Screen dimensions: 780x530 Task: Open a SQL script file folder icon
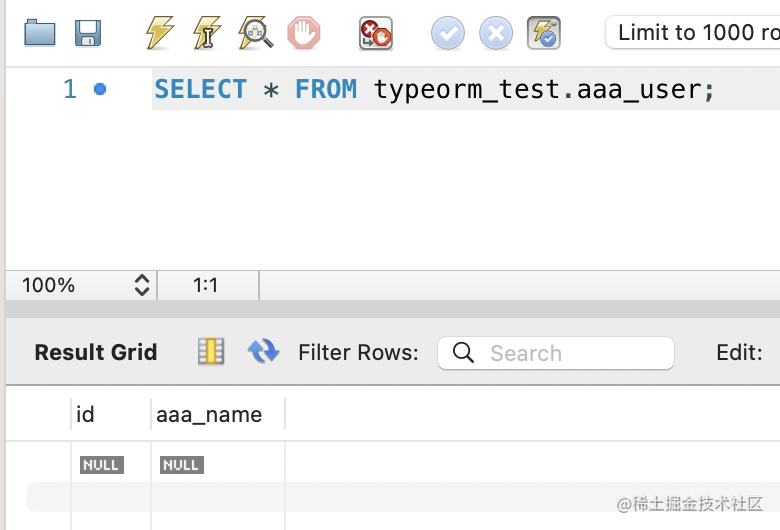coord(40,33)
